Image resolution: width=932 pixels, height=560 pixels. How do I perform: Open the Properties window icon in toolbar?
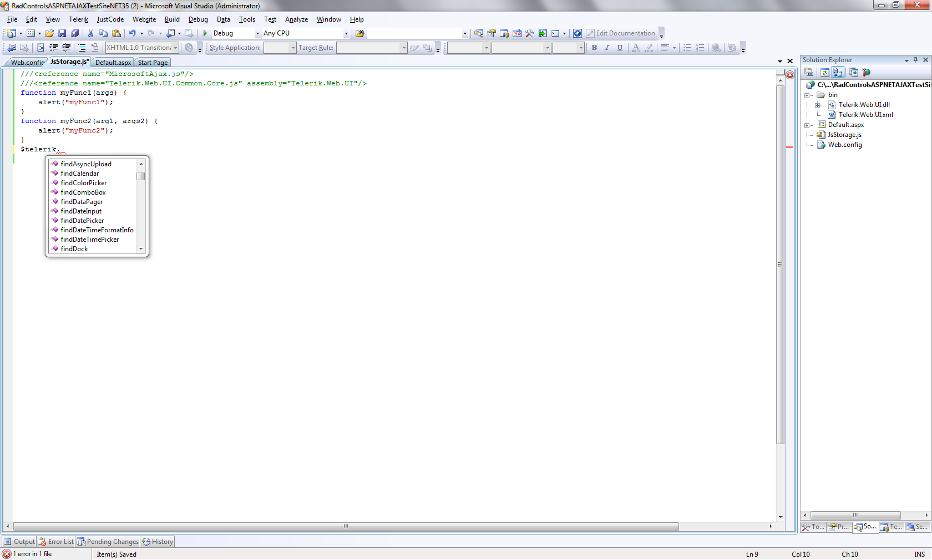point(492,33)
